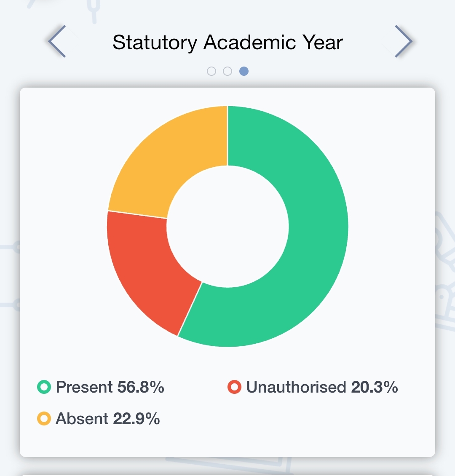
Task: Toggle the yellow Absent legend circle
Action: tap(44, 419)
